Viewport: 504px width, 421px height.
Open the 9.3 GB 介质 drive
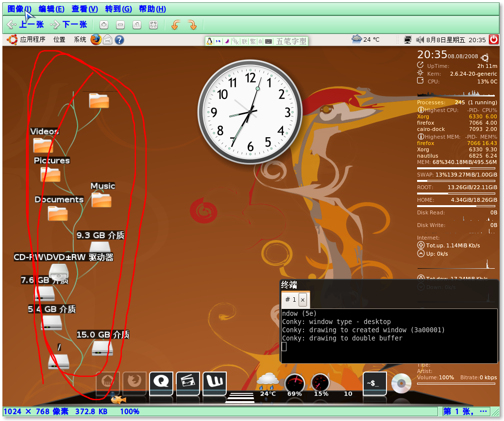pos(100,246)
